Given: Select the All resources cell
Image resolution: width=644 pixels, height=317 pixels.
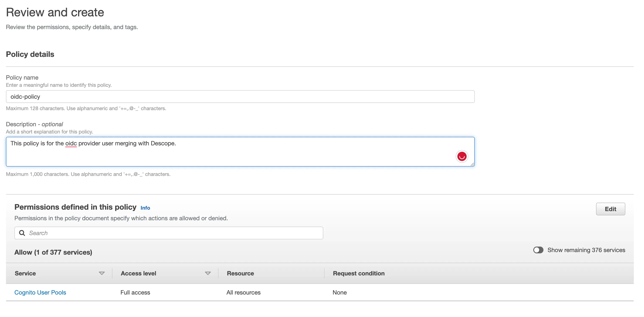Looking at the screenshot, I should [244, 292].
